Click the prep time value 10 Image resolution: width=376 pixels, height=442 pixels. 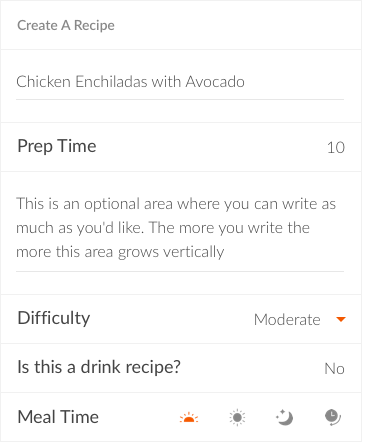[336, 147]
